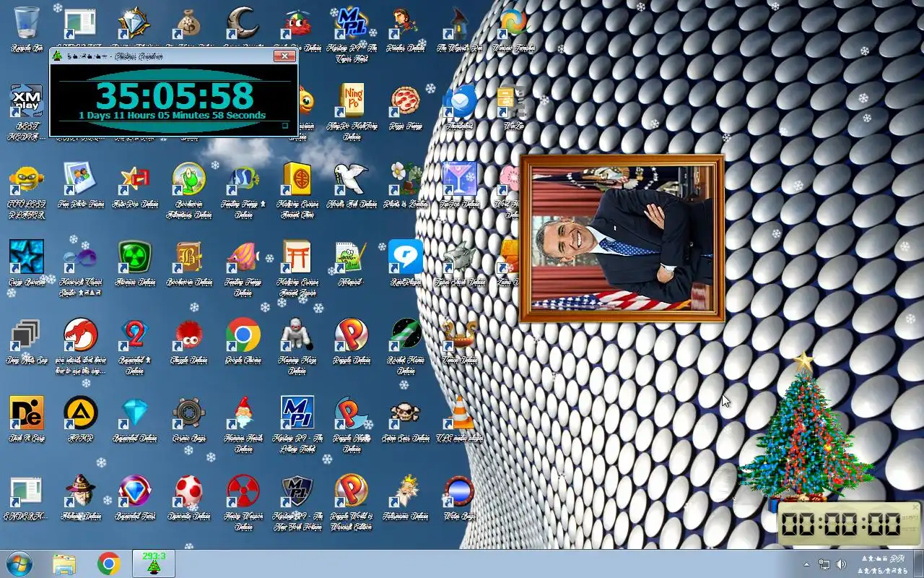Screen dimensions: 924x578
Task: Open the Dock It Easy icon
Action: click(27, 413)
